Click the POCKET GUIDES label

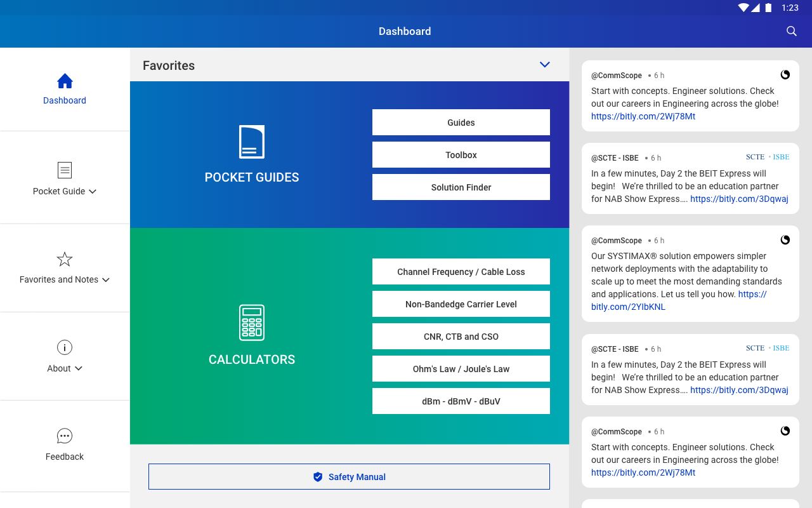[x=252, y=177]
